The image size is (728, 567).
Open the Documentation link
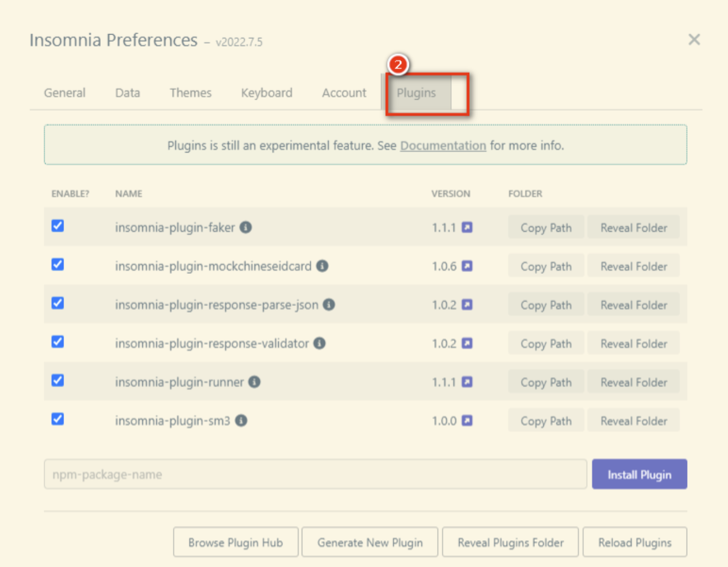(443, 145)
